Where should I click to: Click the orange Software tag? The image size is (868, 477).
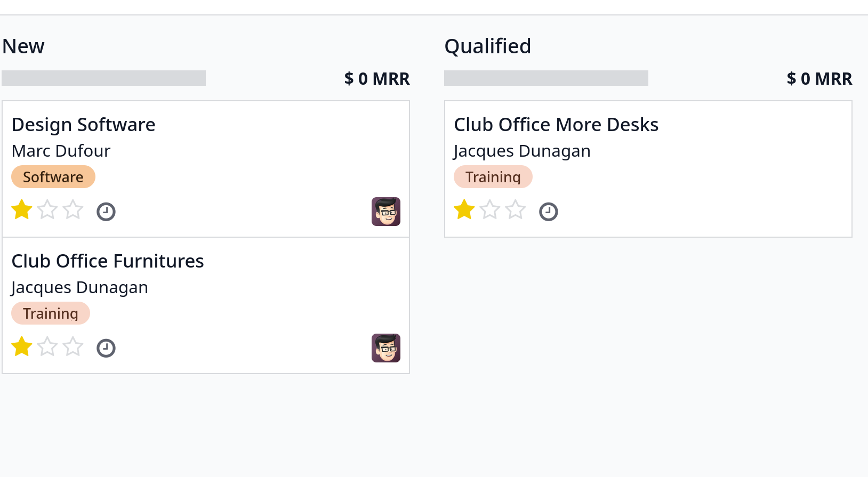(x=53, y=177)
